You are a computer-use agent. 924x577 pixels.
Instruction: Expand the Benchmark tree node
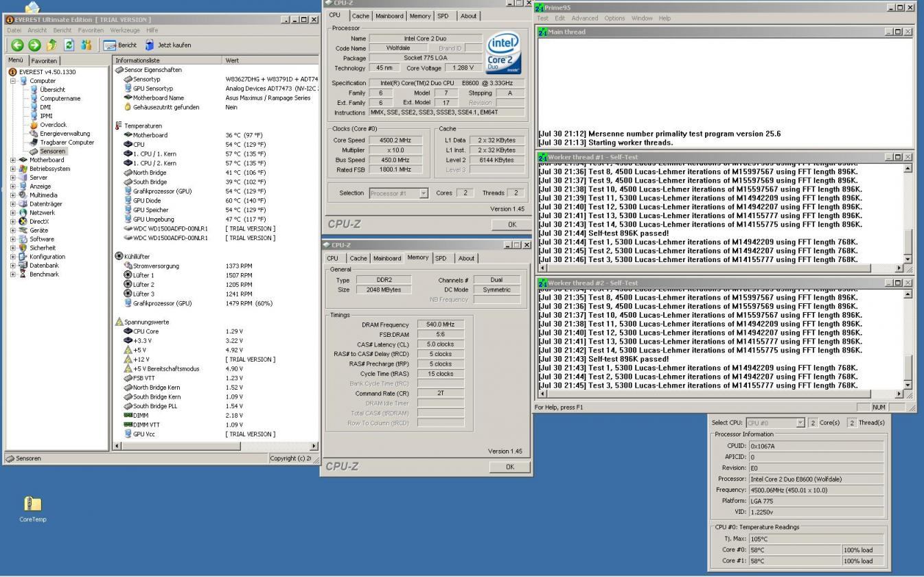coord(13,274)
